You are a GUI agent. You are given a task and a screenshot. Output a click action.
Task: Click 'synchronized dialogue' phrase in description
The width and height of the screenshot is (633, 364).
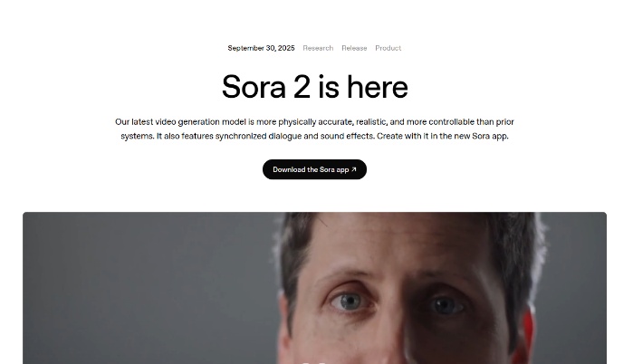258,136
